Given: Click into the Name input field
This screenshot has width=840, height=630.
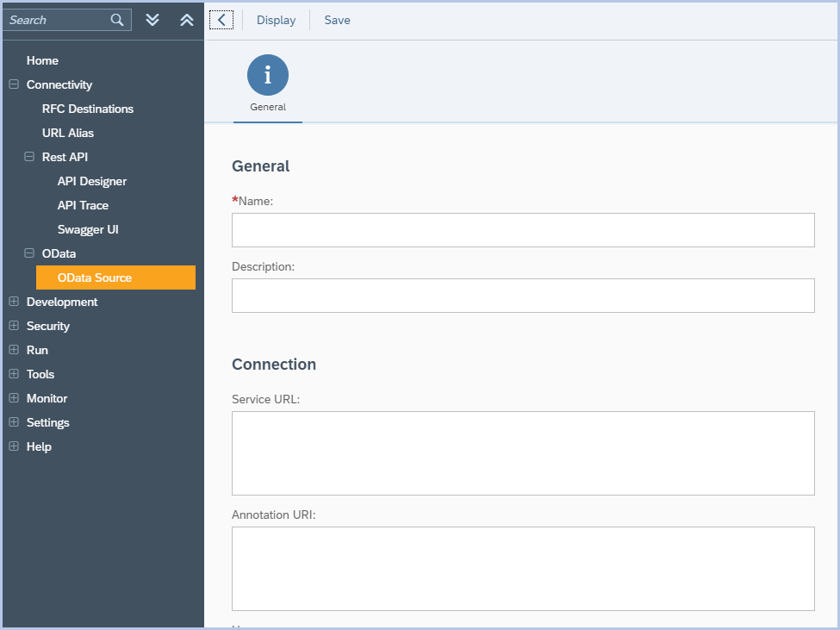Looking at the screenshot, I should tap(522, 230).
